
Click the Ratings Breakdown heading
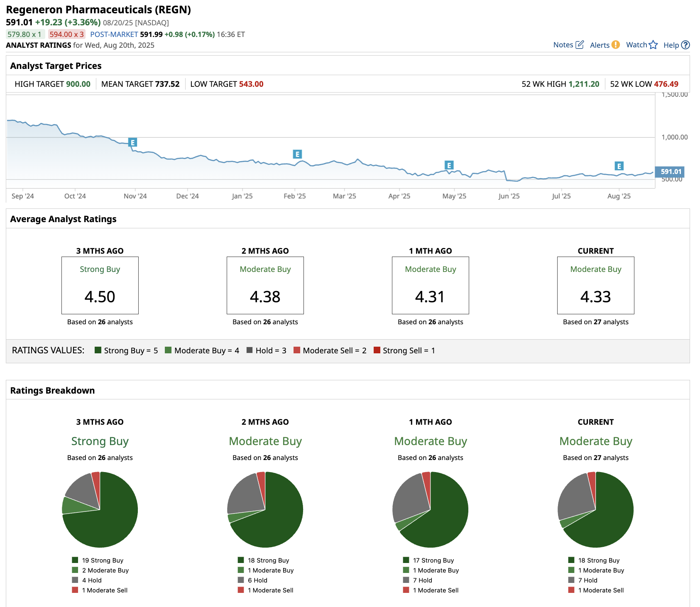click(x=52, y=390)
